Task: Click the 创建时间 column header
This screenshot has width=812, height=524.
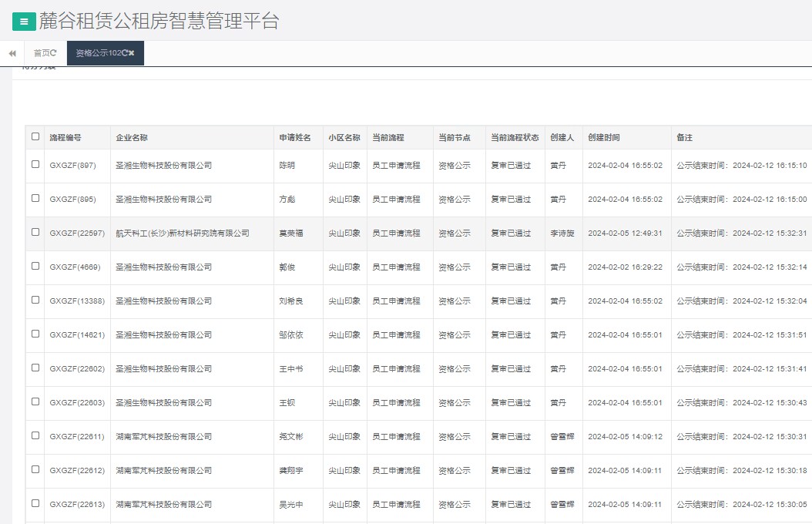Action: pos(606,136)
